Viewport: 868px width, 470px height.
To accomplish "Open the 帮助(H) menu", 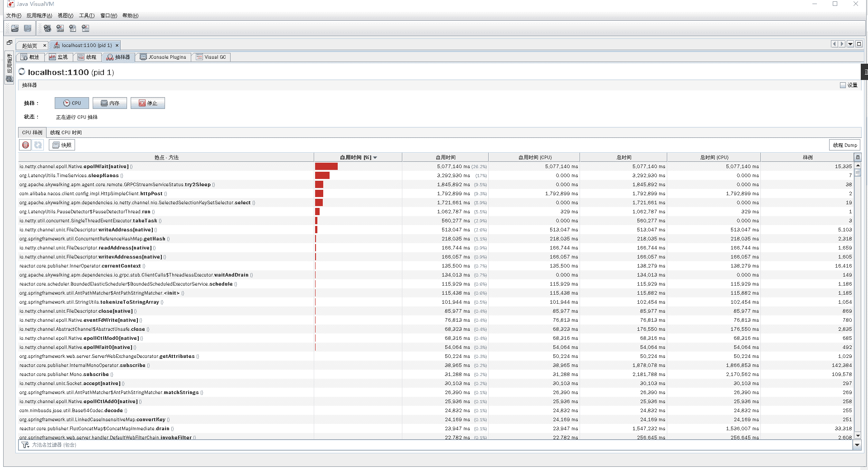I will point(131,15).
